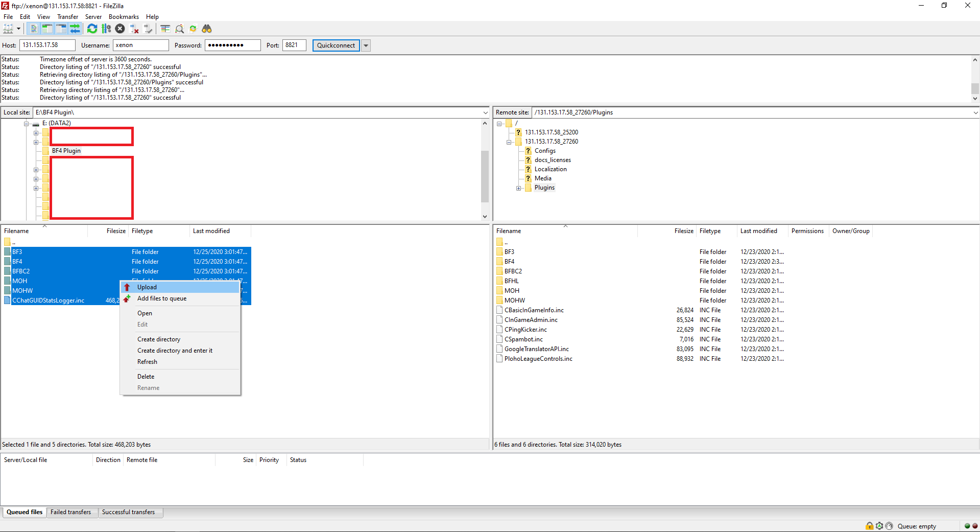
Task: Click the speed limits gauge icon
Action: point(889,526)
